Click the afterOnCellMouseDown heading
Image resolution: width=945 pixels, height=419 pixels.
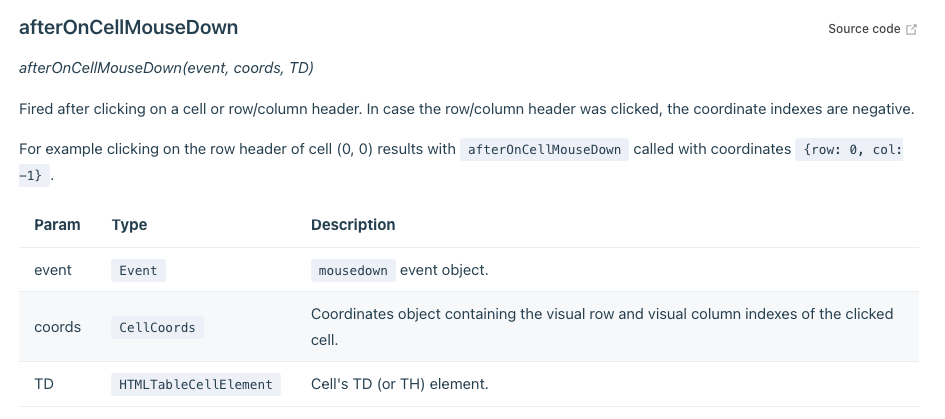pyautogui.click(x=128, y=27)
